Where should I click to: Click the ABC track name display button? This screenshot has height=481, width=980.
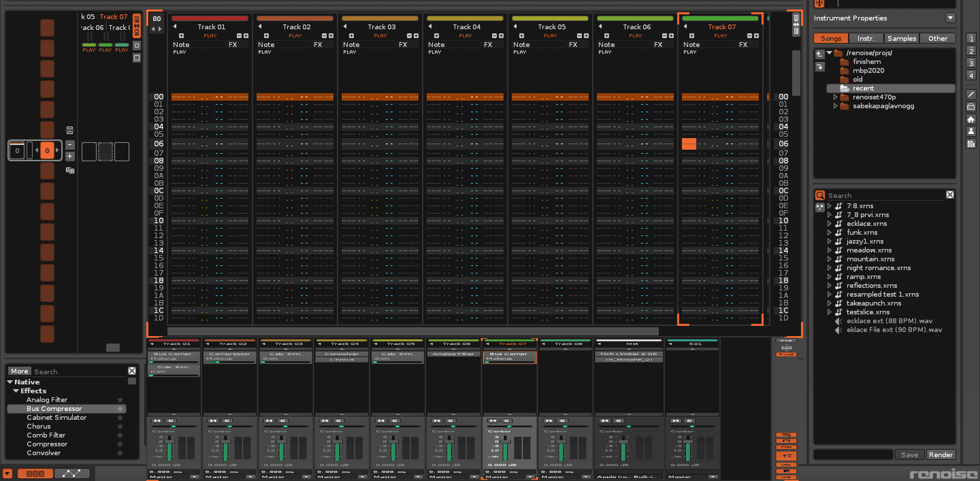point(786,435)
